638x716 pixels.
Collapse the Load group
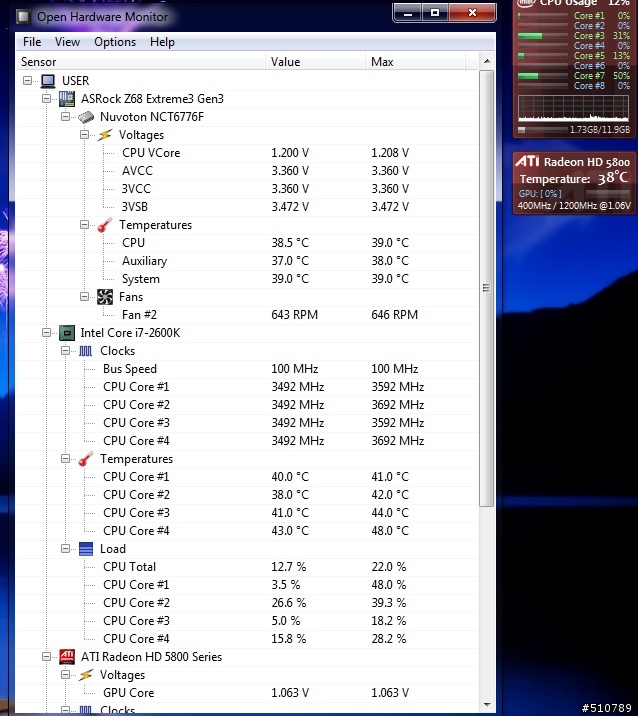[66, 548]
